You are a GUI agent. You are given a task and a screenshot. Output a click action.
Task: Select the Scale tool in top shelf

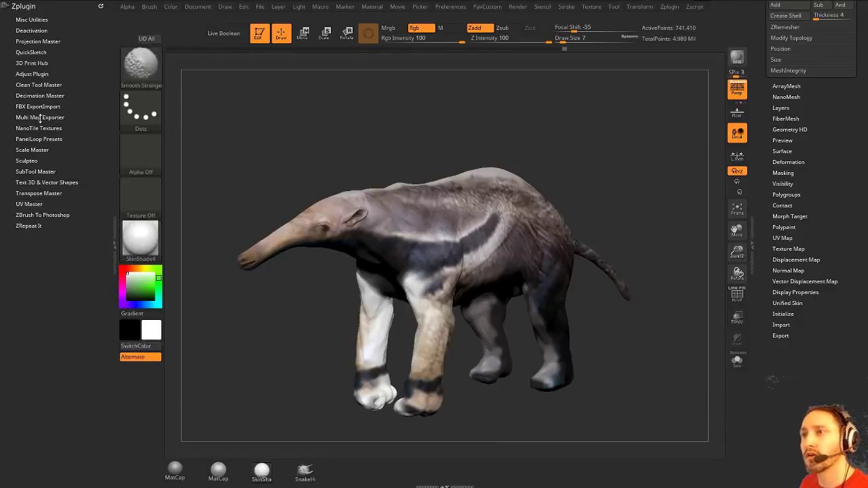[325, 33]
